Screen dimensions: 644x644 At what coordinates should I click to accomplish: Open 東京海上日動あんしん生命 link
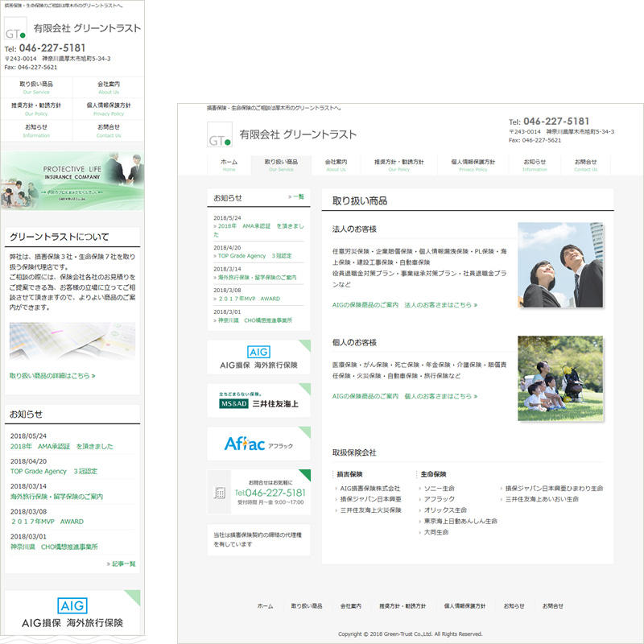(x=460, y=521)
